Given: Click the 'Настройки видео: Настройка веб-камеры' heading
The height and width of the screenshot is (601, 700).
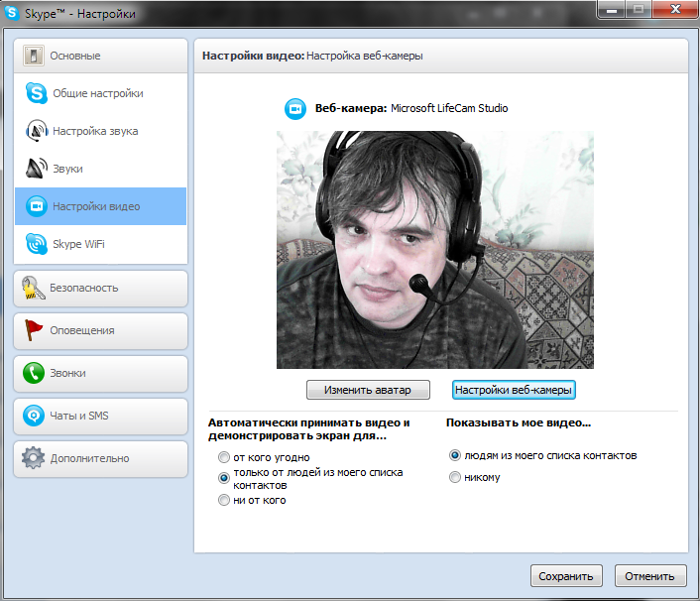Looking at the screenshot, I should coord(312,56).
